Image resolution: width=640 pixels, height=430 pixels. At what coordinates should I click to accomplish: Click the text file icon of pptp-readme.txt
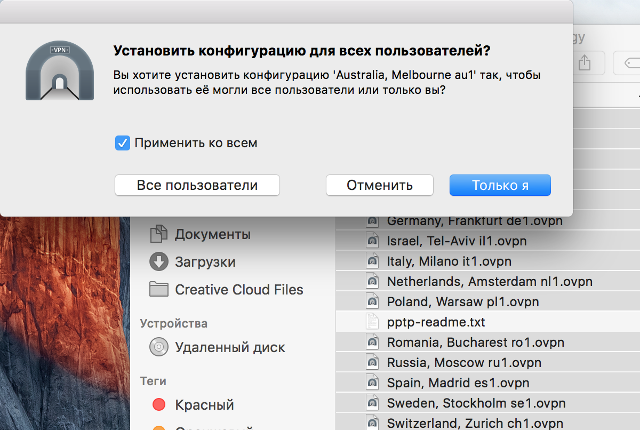(x=372, y=322)
